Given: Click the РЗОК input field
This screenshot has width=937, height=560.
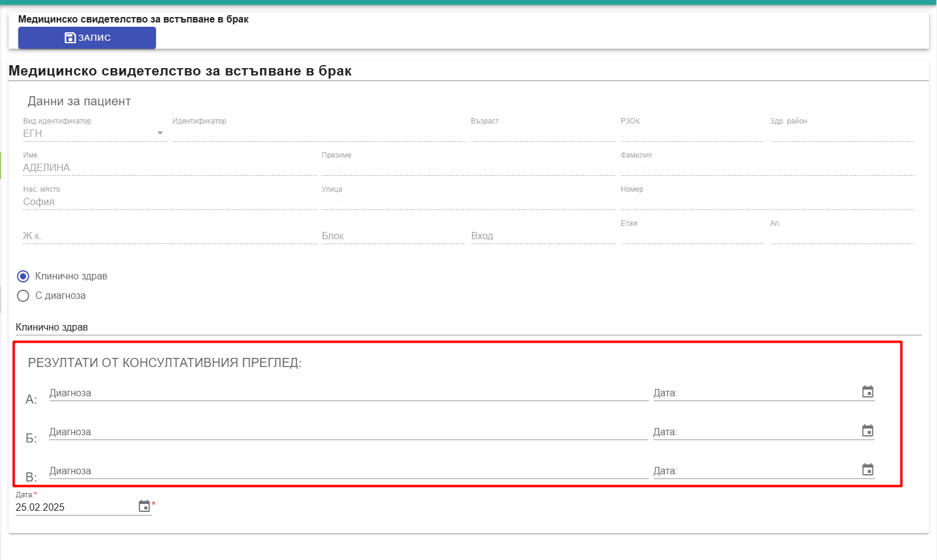Looking at the screenshot, I should point(693,133).
